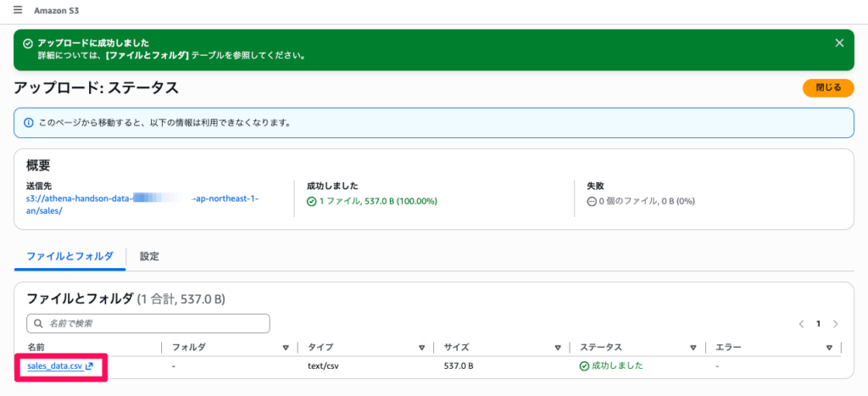This screenshot has height=396, width=868.
Task: Focus the 名前で検索 search field
Action: point(148,323)
